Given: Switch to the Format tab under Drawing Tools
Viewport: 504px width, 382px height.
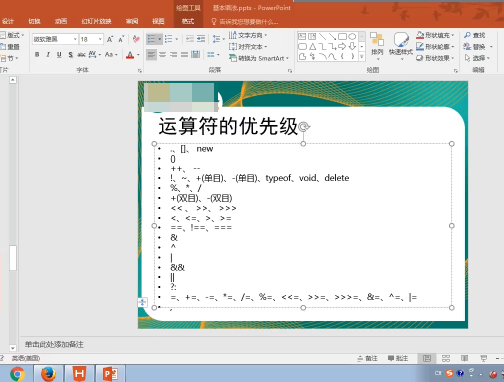Looking at the screenshot, I should point(188,21).
